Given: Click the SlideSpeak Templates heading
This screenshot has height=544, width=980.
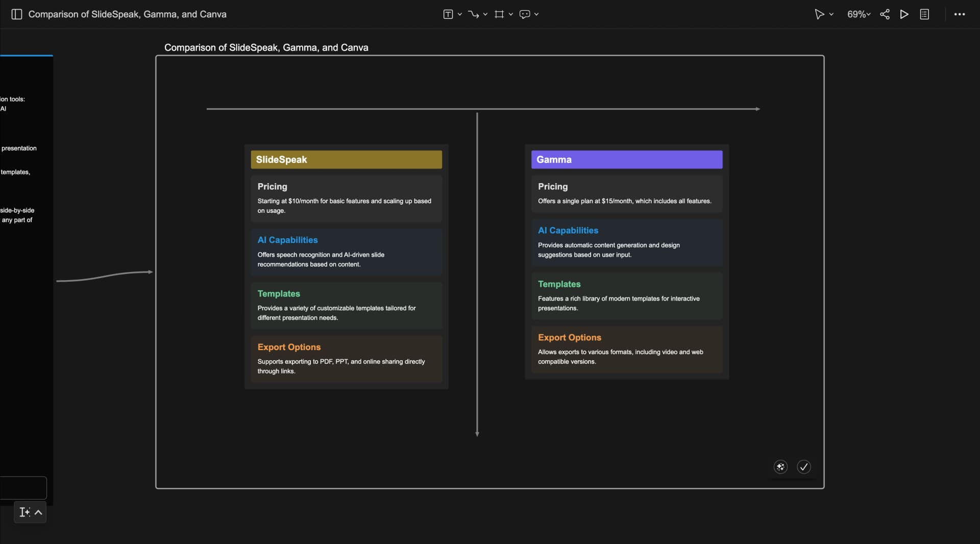Looking at the screenshot, I should [279, 294].
